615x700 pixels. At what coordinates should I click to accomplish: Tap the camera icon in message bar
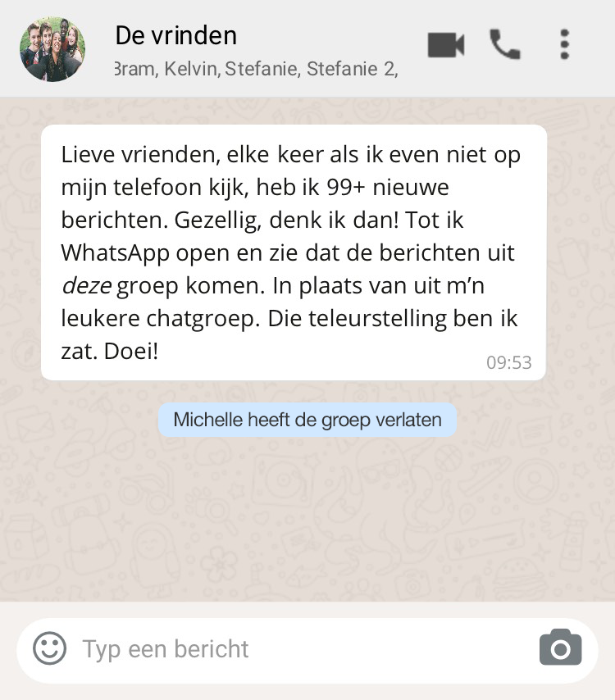[561, 648]
